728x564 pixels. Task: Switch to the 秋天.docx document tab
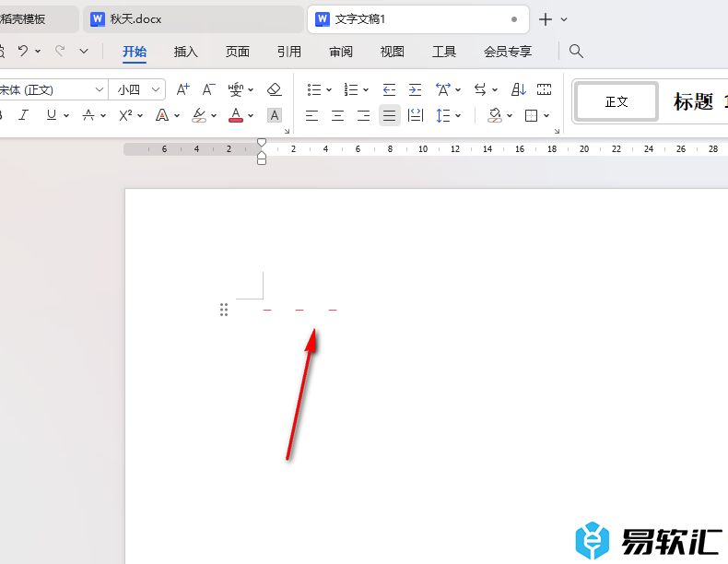[x=194, y=19]
